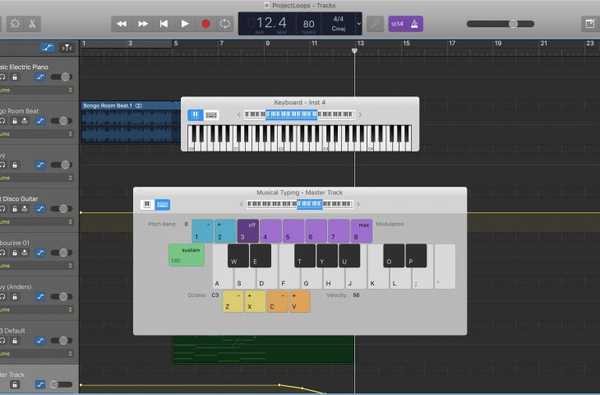Viewport: 600px width, 395px height.
Task: Turn modulation off with key 3
Action: tap(248, 231)
